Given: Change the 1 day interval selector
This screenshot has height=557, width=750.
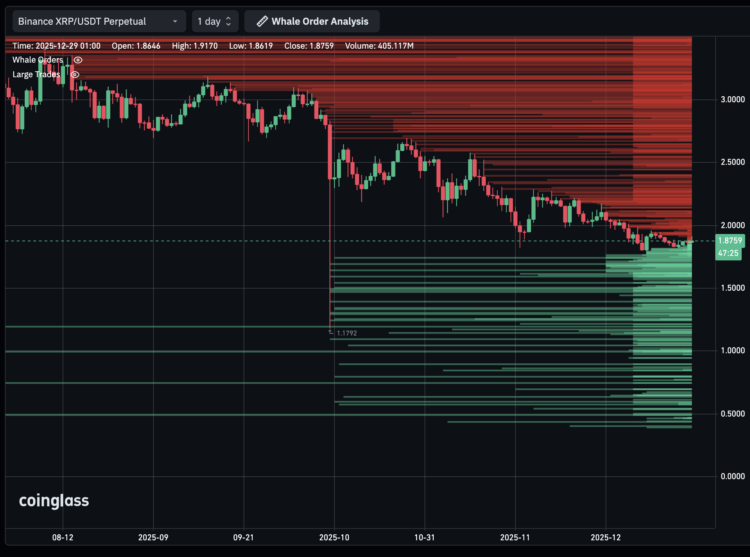Looking at the screenshot, I should [215, 22].
